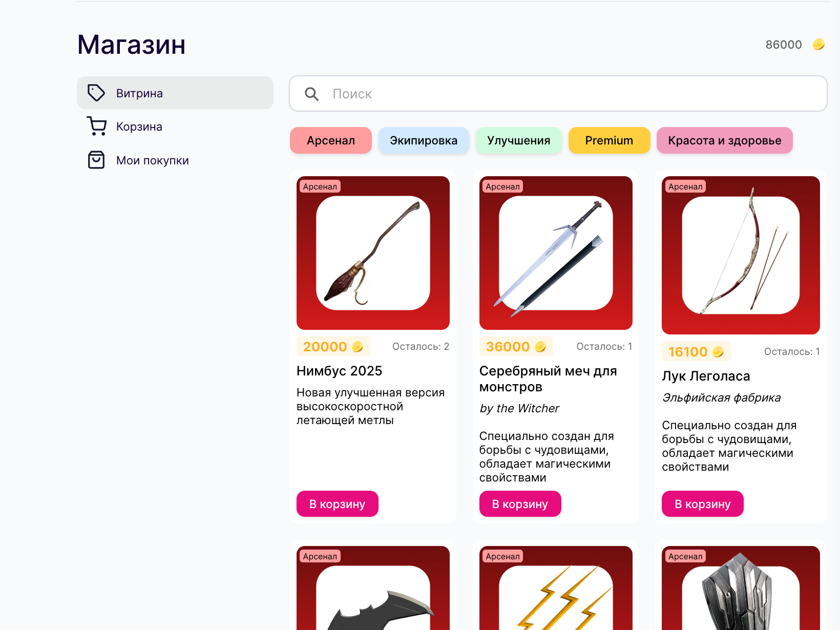Toggle the Экипировка category filter
The image size is (840, 630).
[x=424, y=140]
